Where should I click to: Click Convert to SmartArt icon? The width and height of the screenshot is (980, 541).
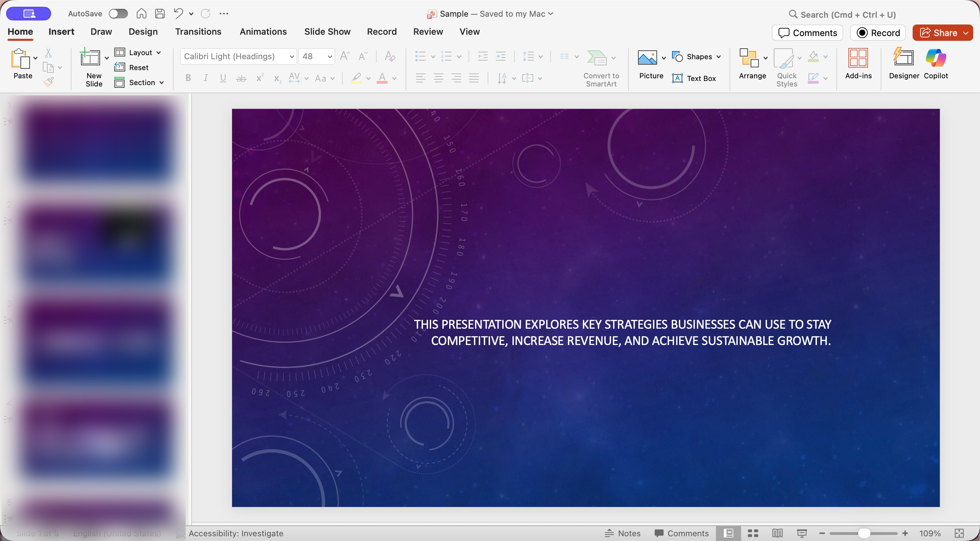click(x=597, y=58)
